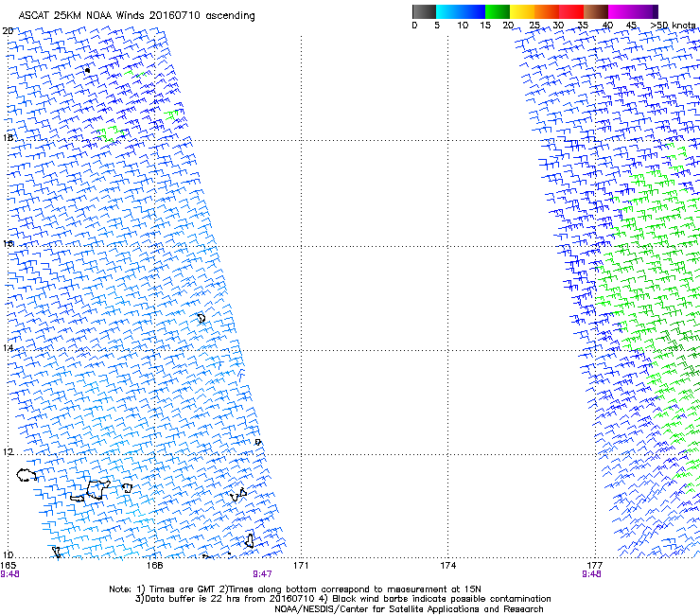Click the red 30-35 knots color segment
Screen dimensions: 700x615
click(571, 11)
